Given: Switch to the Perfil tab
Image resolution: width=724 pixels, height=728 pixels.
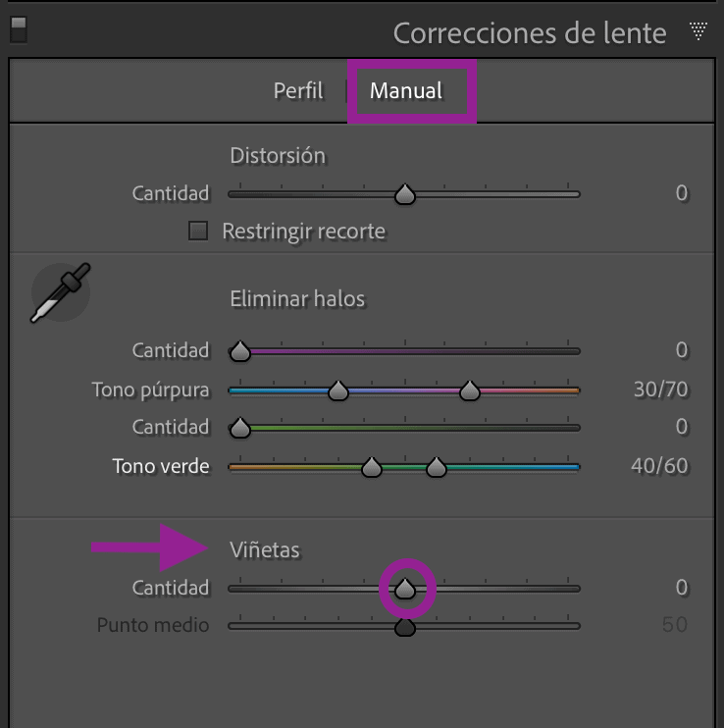Looking at the screenshot, I should 298,91.
